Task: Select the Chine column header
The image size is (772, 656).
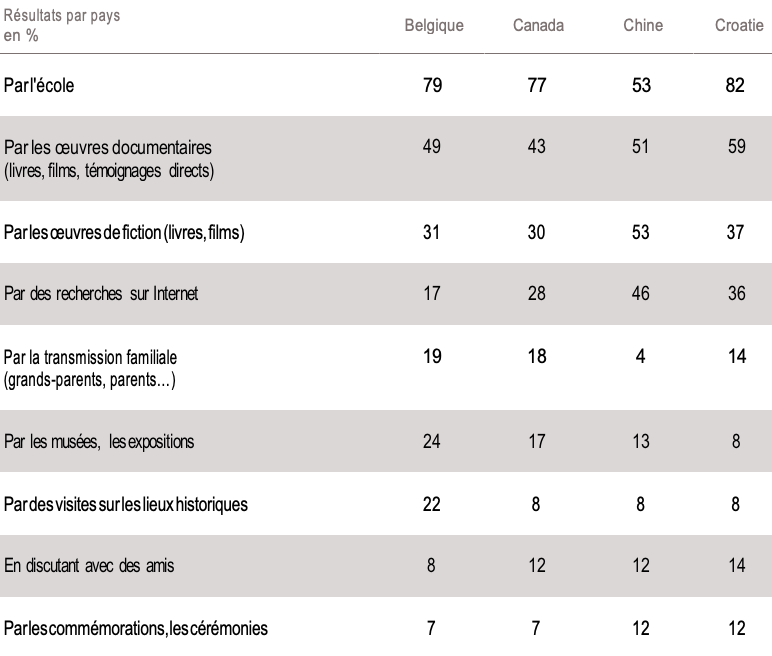Action: click(642, 26)
